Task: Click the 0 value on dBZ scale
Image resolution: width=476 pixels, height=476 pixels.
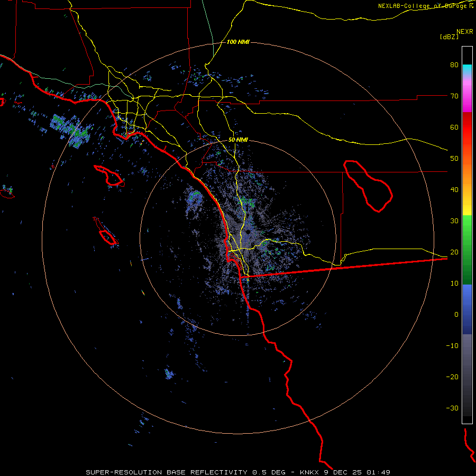Action: 456,315
